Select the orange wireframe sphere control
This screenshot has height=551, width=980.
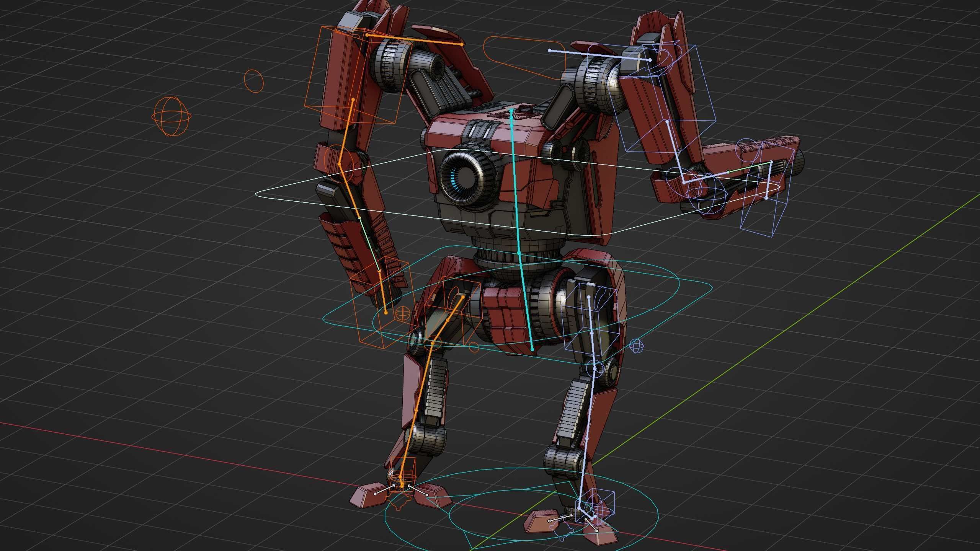(171, 116)
